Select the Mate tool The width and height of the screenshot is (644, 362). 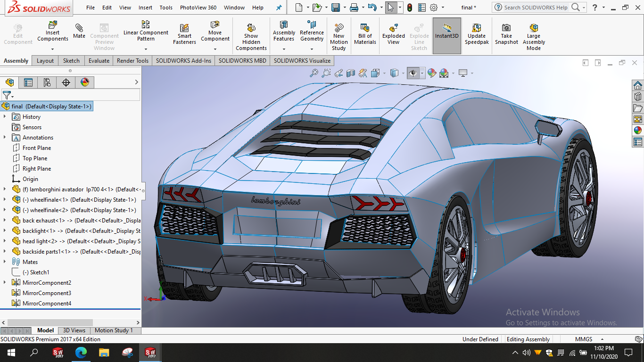tap(79, 31)
